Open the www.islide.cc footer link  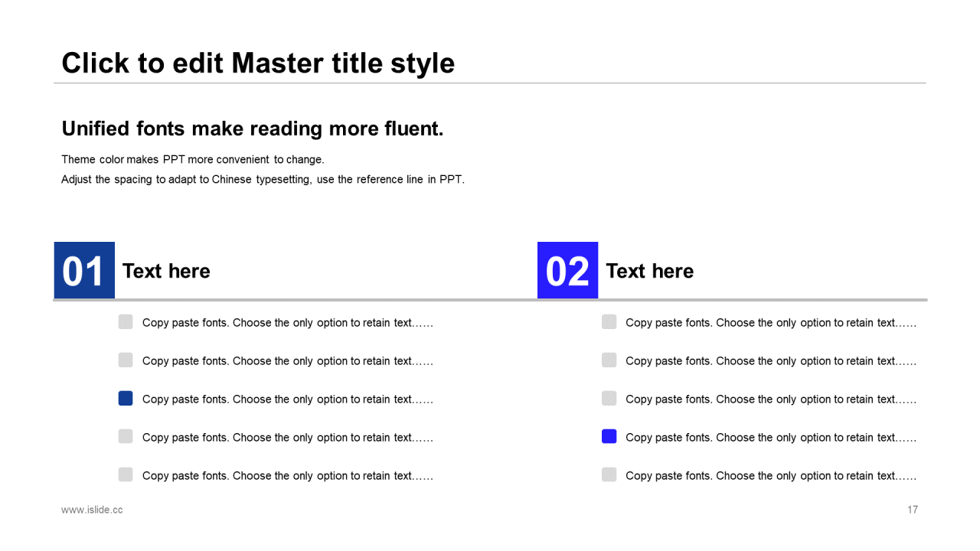pyautogui.click(x=92, y=510)
